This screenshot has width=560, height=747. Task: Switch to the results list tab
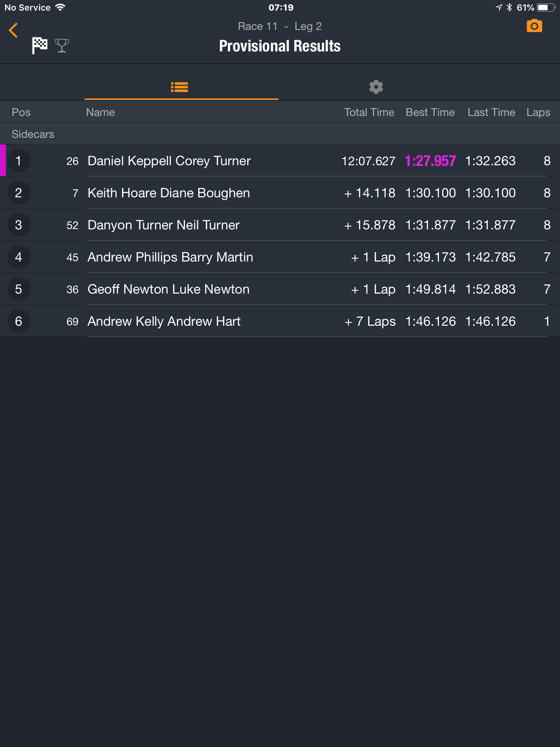tap(179, 87)
